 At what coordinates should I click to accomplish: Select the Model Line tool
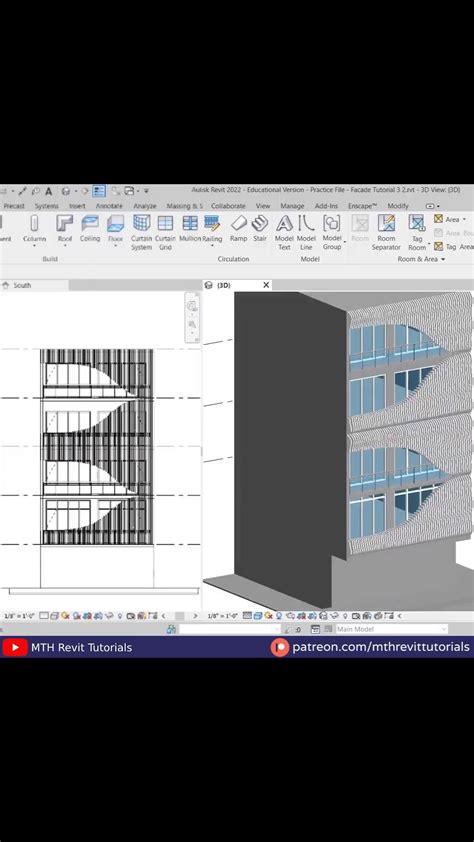pos(306,232)
